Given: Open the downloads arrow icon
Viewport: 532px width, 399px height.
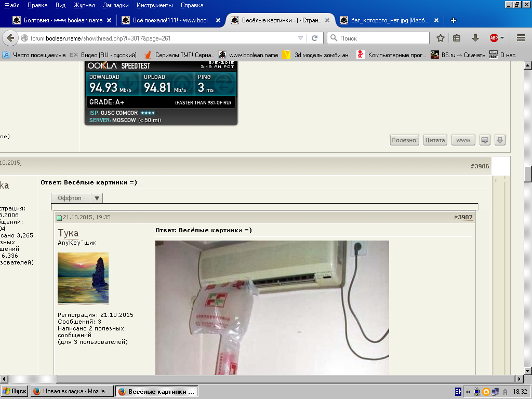Looking at the screenshot, I should tap(475, 38).
